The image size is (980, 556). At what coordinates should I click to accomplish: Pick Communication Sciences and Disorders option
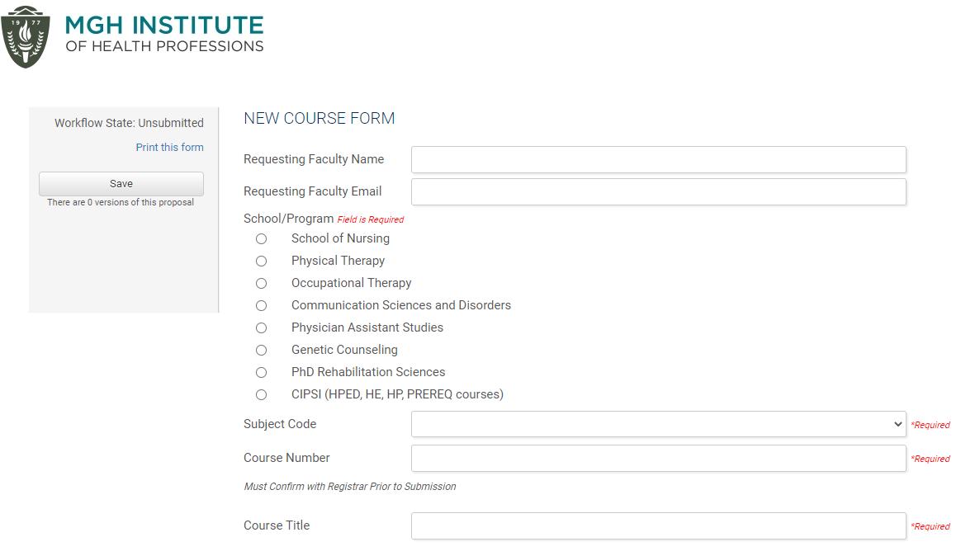coord(261,305)
